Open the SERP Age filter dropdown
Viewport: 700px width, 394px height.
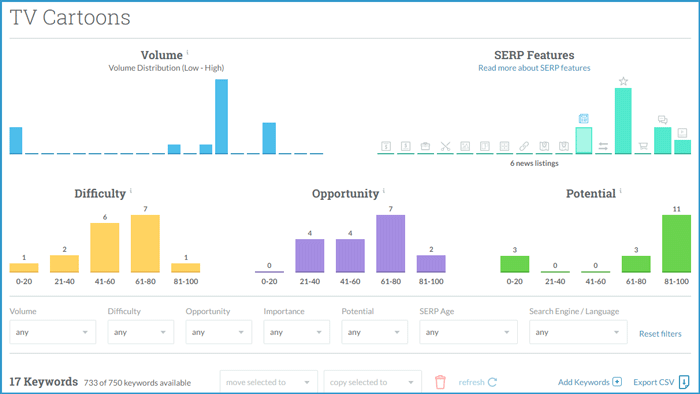[468, 332]
